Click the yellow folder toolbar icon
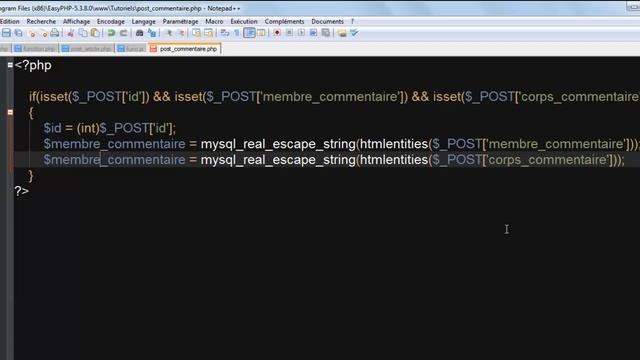The height and width of the screenshot is (360, 640). coord(342,33)
